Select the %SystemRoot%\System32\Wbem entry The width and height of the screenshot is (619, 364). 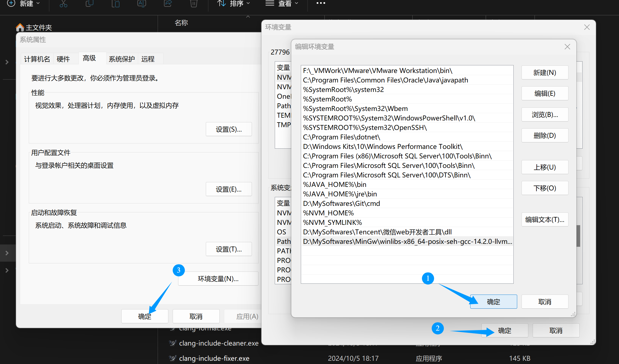click(x=407, y=108)
